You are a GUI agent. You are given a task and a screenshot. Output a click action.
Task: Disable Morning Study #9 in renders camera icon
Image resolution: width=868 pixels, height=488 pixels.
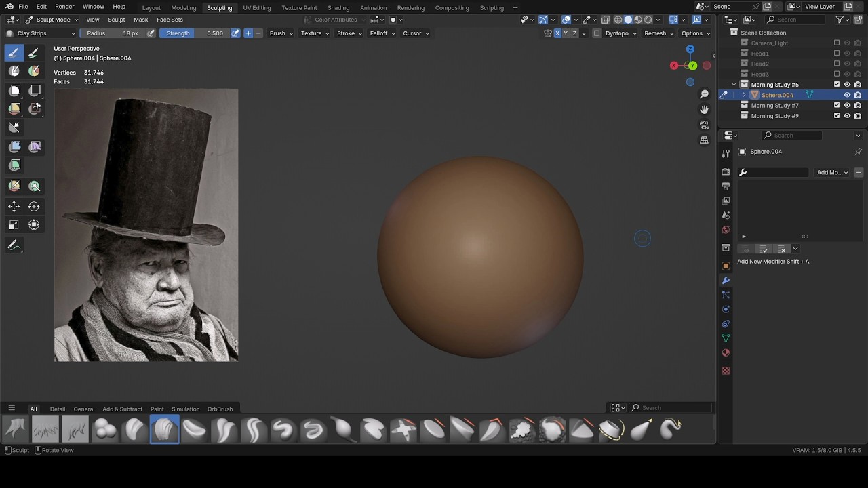pyautogui.click(x=858, y=116)
